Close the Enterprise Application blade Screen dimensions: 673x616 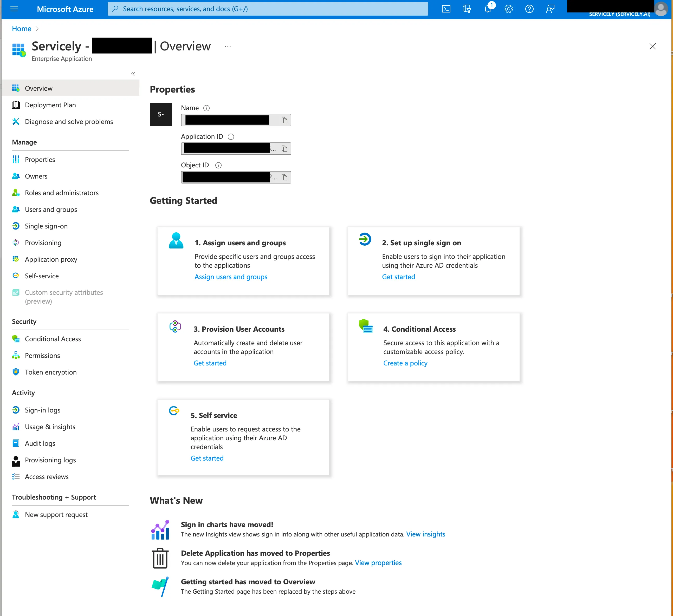[x=653, y=46]
